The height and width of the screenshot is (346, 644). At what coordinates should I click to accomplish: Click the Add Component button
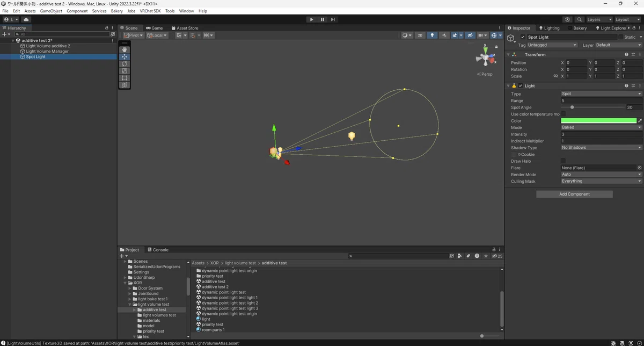coord(574,194)
